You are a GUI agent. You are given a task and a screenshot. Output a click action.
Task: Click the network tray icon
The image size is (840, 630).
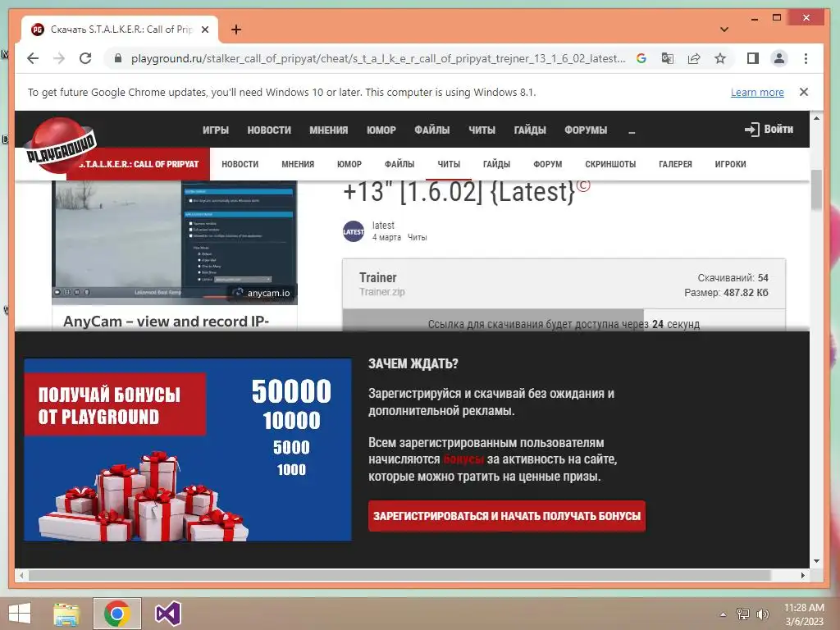click(743, 614)
